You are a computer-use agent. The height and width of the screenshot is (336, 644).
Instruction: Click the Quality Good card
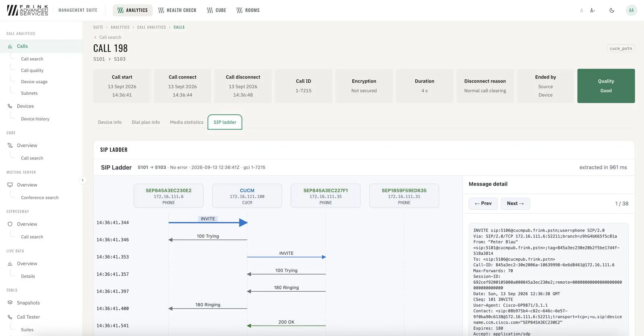point(606,86)
